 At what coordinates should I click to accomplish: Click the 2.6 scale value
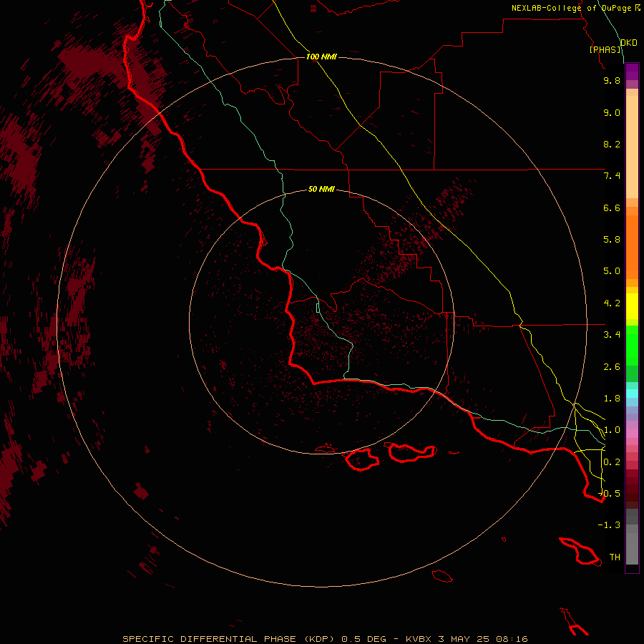click(x=612, y=367)
